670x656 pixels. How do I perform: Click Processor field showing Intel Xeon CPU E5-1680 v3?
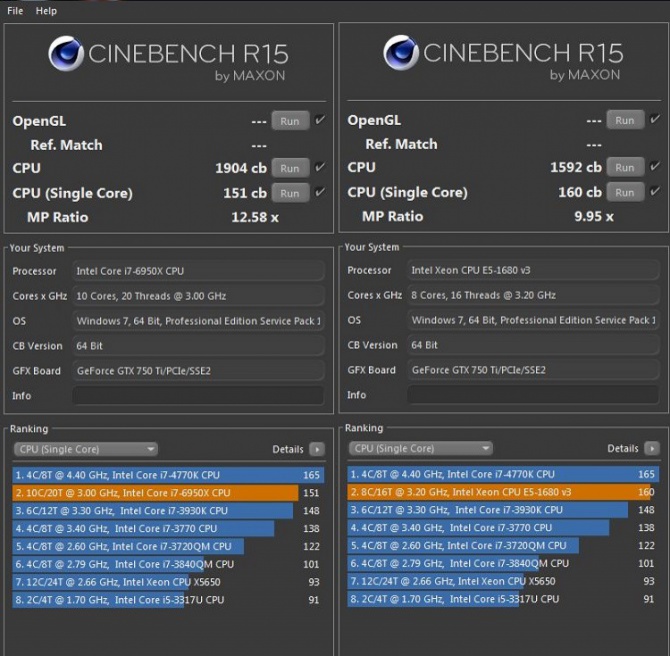click(x=533, y=271)
